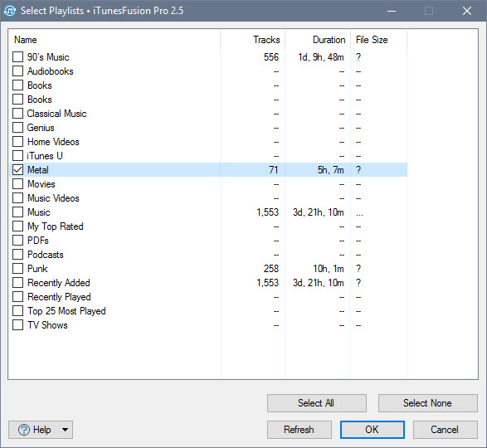Click the Select All button

click(316, 403)
